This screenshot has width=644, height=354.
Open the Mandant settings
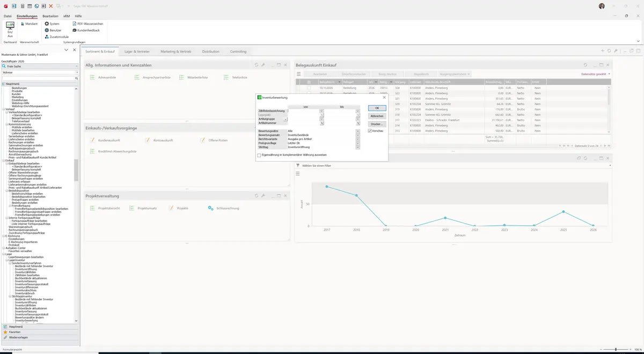pyautogui.click(x=28, y=24)
